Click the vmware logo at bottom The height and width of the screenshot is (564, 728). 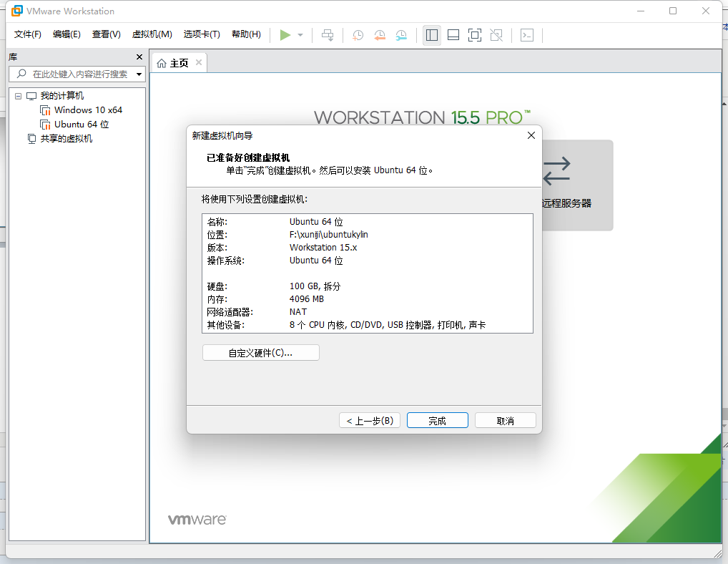pos(197,520)
